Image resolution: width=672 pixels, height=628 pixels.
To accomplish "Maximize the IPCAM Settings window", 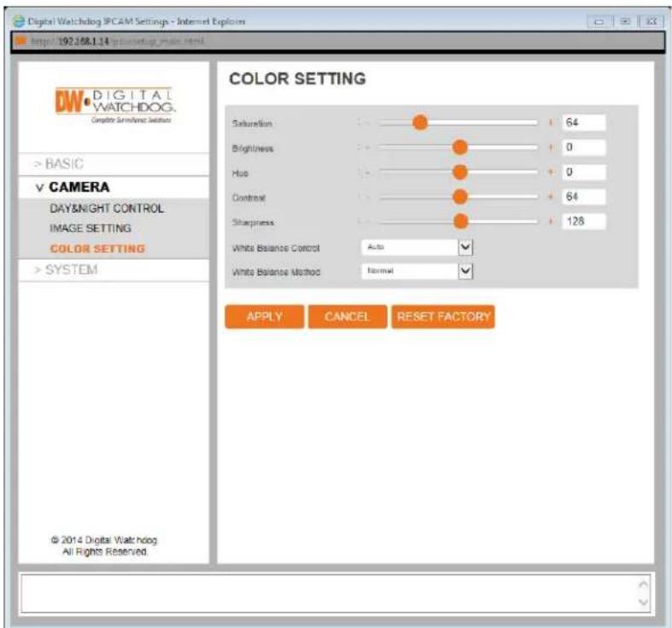I will coord(625,21).
